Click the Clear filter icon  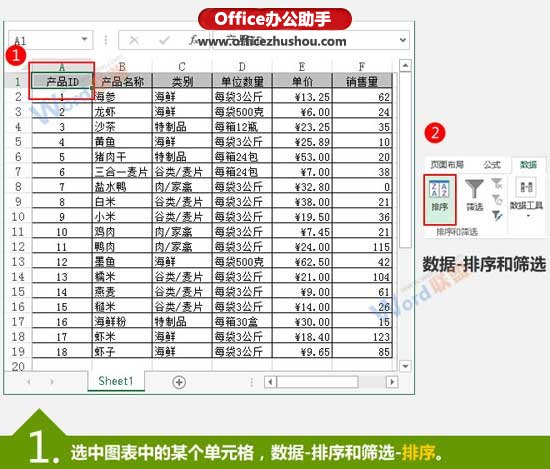[x=497, y=183]
